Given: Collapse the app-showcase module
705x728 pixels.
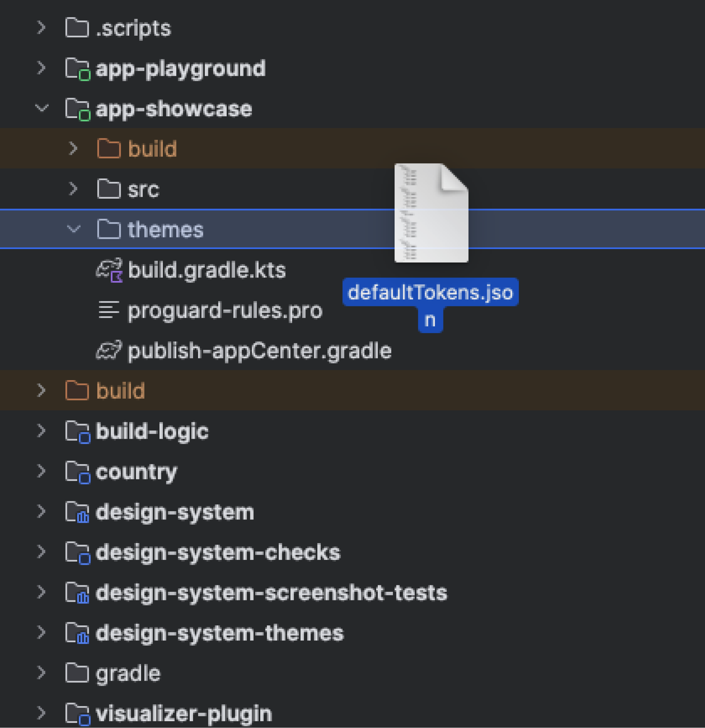Looking at the screenshot, I should pyautogui.click(x=41, y=108).
